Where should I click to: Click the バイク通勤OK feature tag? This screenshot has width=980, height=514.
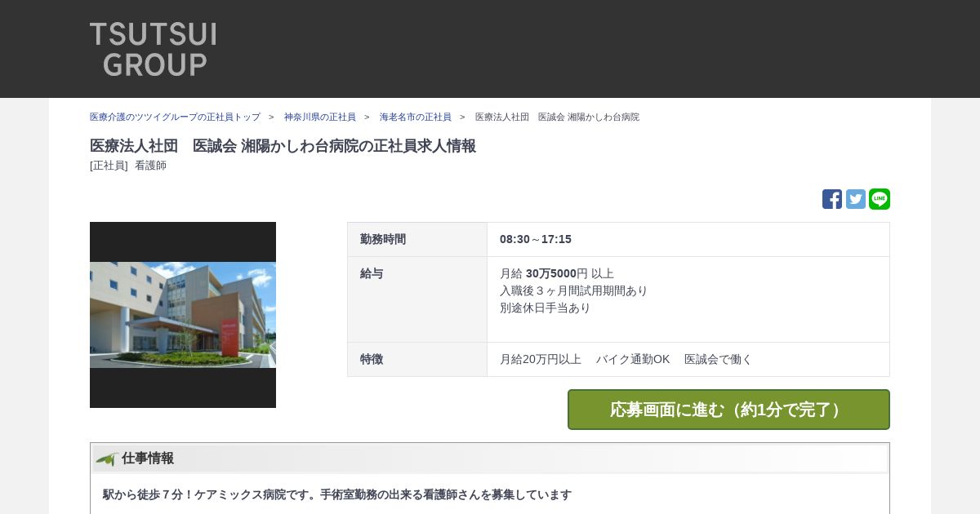633,359
